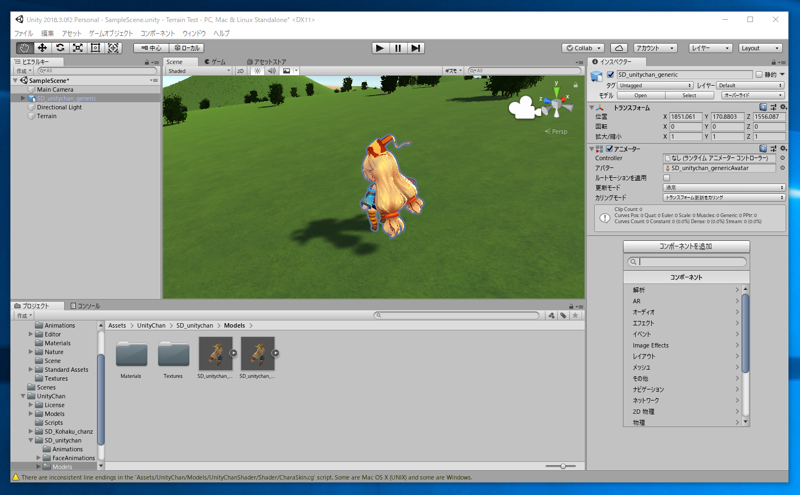Open the Untagged tag dropdown

coord(655,85)
